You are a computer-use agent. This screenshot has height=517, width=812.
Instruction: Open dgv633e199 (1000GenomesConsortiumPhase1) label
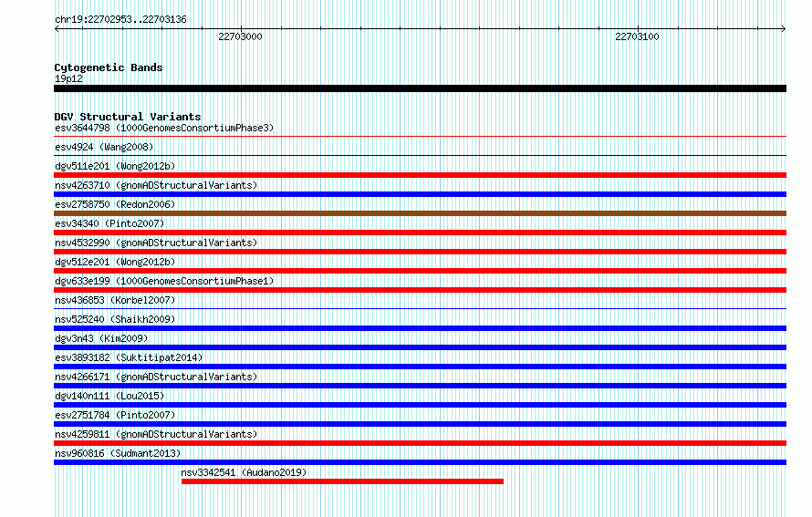click(x=164, y=281)
